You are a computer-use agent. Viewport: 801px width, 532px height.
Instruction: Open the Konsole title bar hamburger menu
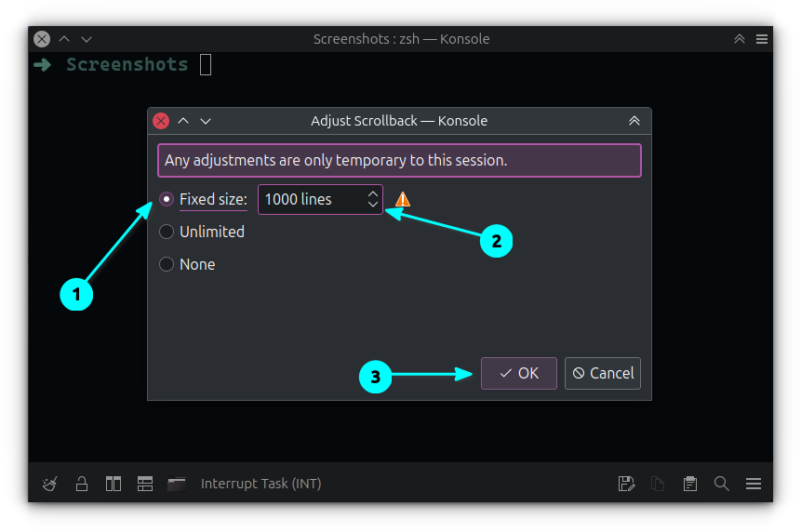point(762,39)
